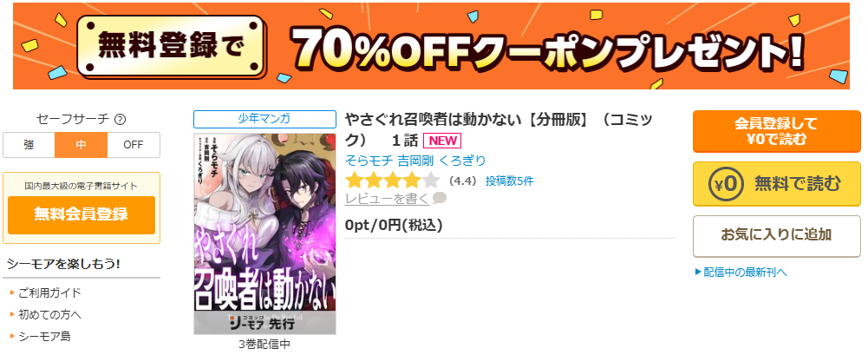Click the star rating icons

coord(393,181)
